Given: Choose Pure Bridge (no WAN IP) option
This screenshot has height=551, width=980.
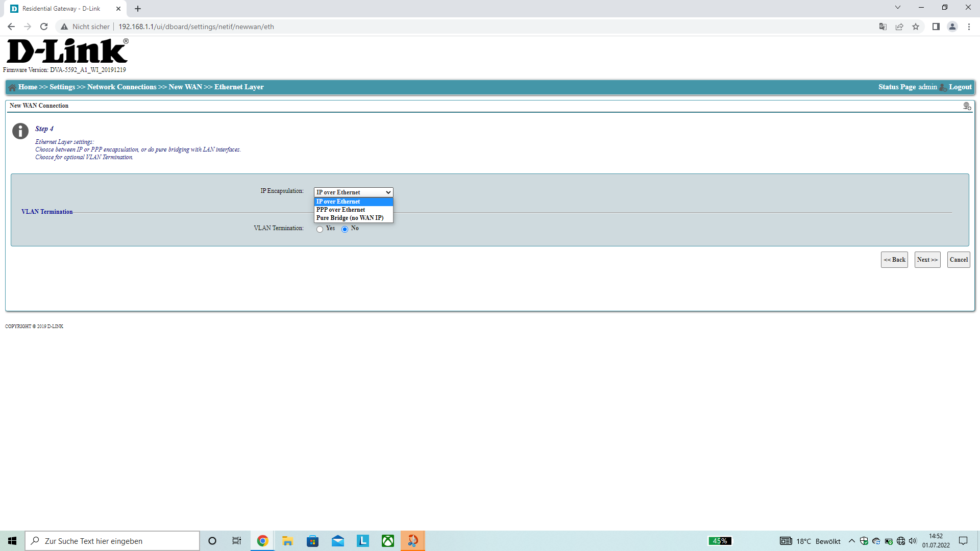Looking at the screenshot, I should [x=350, y=218].
